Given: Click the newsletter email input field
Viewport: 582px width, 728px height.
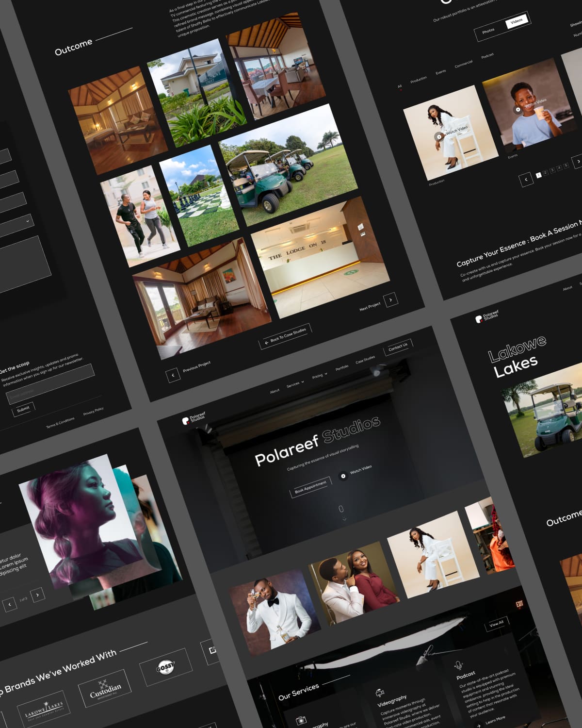Looking at the screenshot, I should [50, 384].
